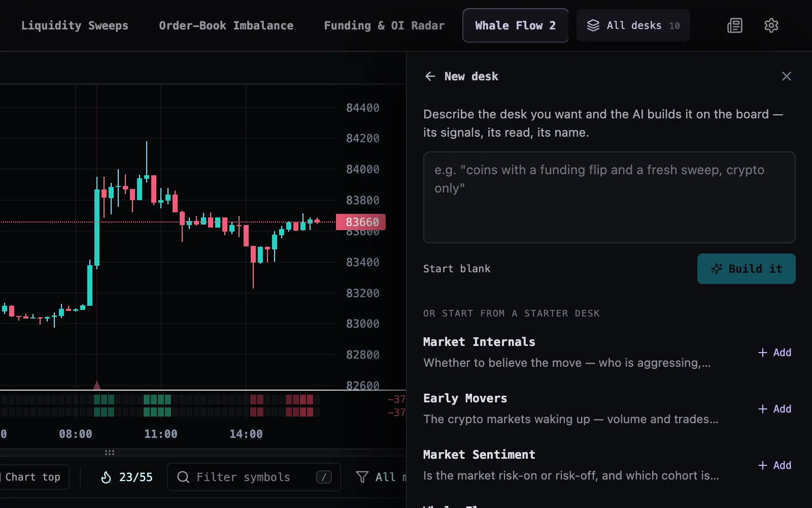The image size is (812, 508).
Task: Go back from New desk panel
Action: (x=430, y=76)
